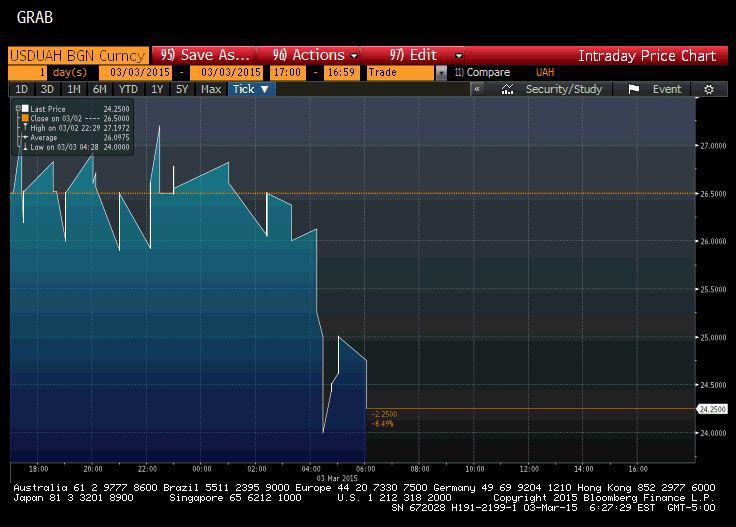The height and width of the screenshot is (527, 736).
Task: Click the Save As button
Action: 204,55
